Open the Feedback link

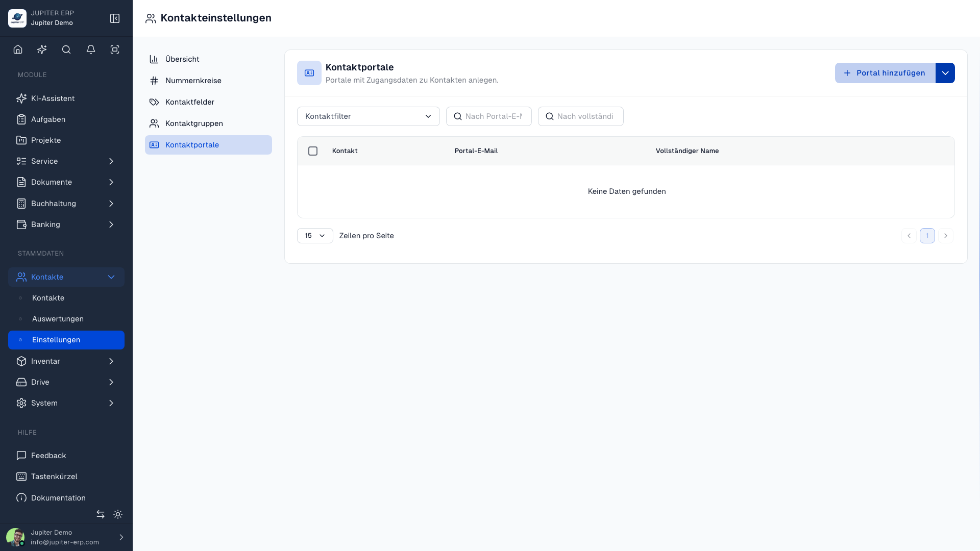tap(66, 456)
